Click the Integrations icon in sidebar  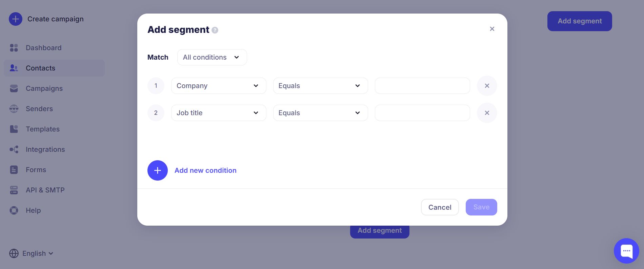[14, 149]
